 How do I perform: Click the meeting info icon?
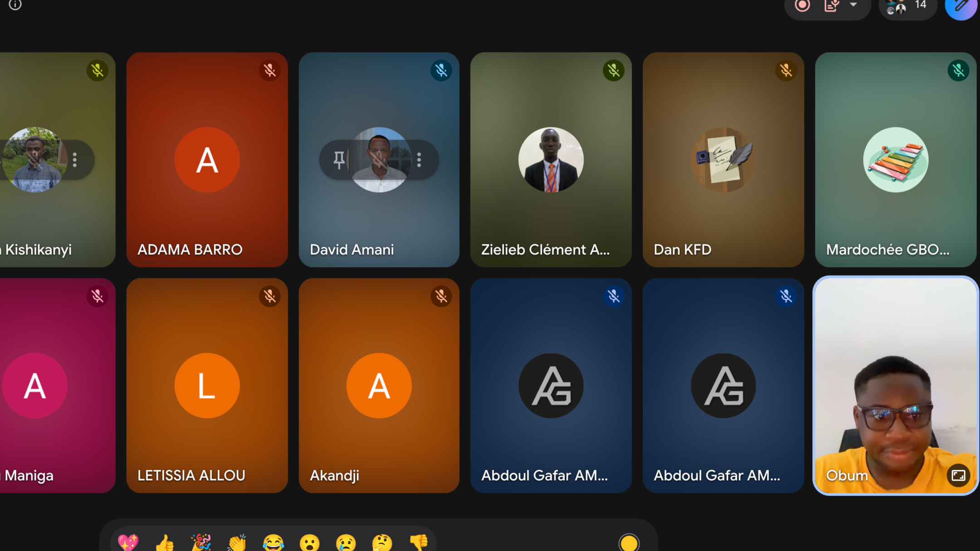click(x=15, y=5)
